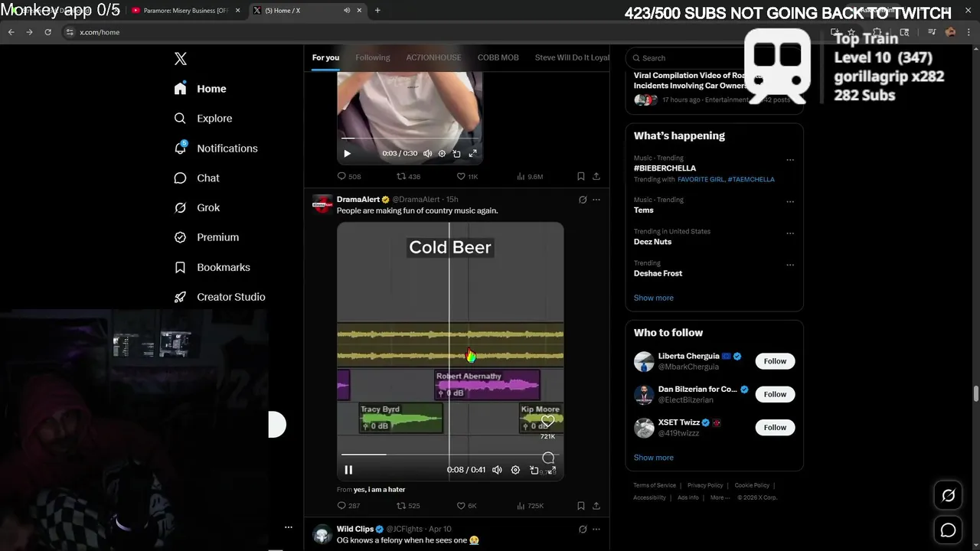980x551 pixels.
Task: Switch to the Following tab
Action: [x=373, y=57]
